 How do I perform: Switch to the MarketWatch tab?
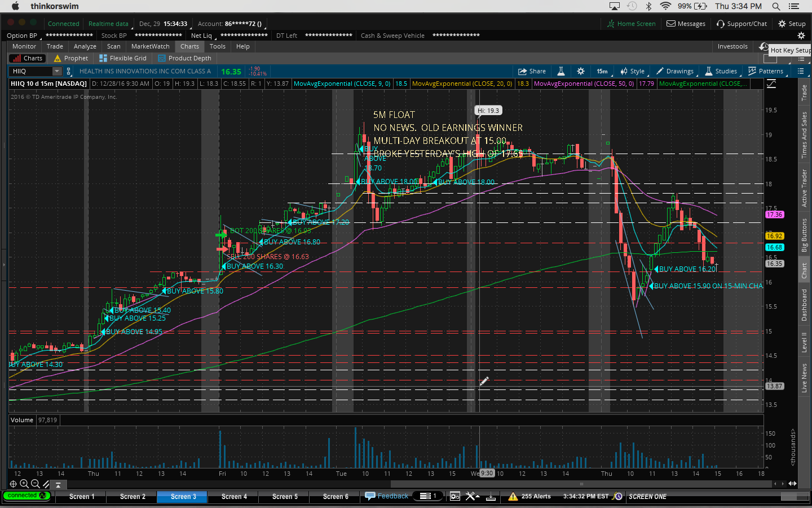click(151, 46)
